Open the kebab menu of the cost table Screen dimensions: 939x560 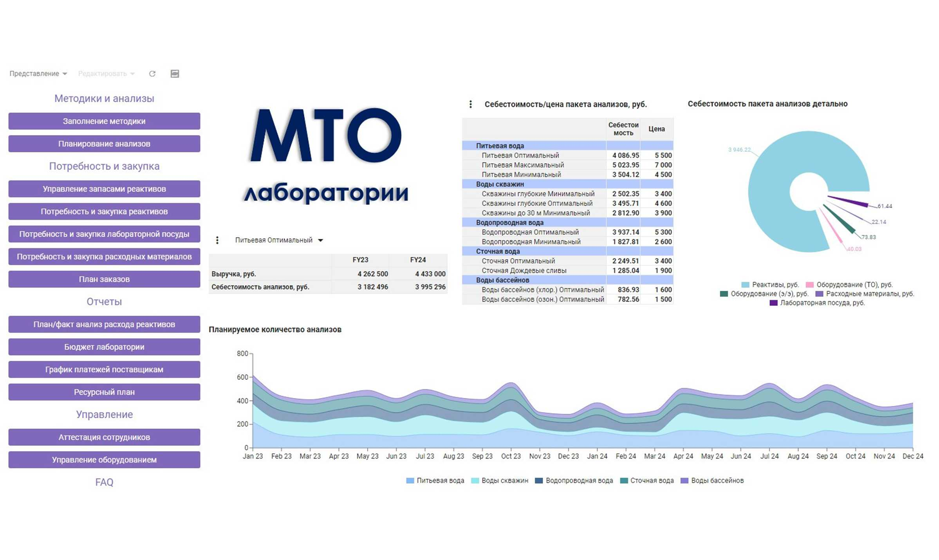(470, 104)
